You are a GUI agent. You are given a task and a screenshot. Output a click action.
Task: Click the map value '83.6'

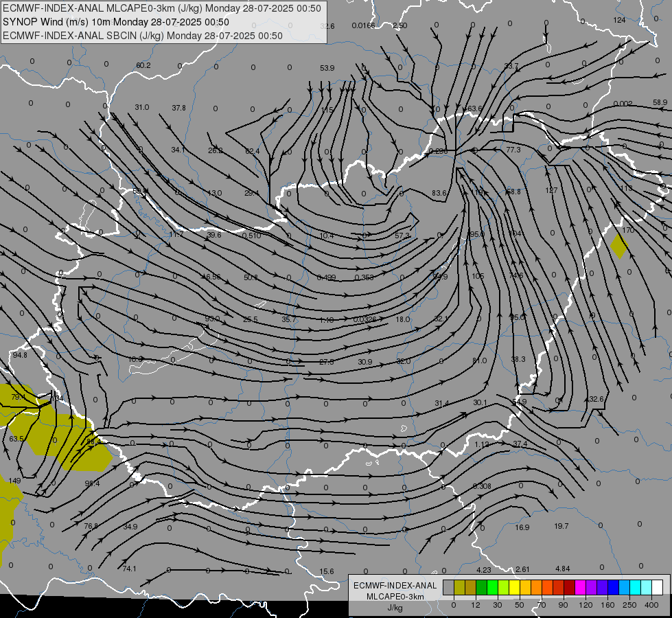coord(439,194)
